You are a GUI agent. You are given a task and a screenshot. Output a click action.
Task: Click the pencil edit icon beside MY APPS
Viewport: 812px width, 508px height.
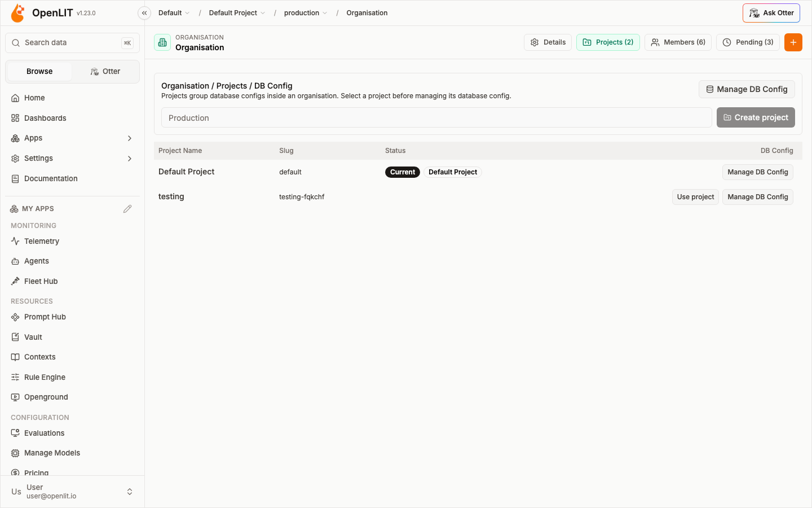click(127, 209)
